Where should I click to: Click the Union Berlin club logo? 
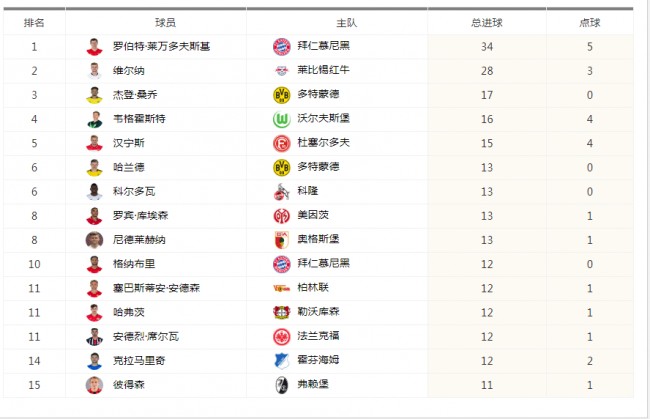pos(281,288)
